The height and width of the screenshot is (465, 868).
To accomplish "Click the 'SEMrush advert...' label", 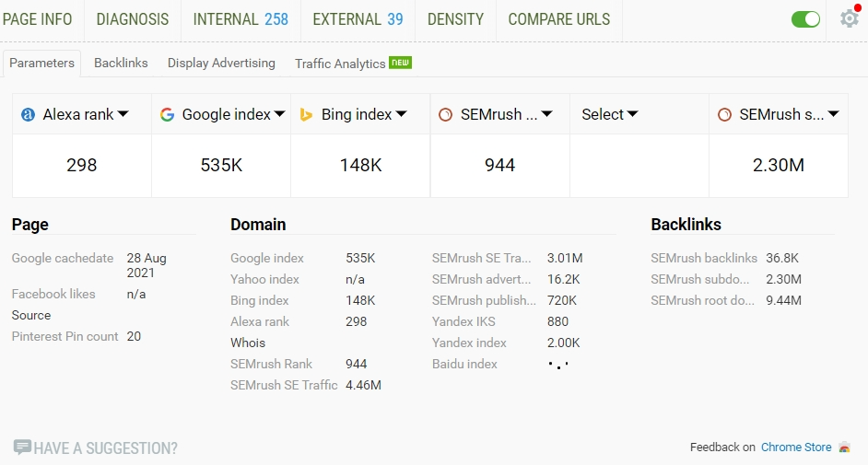I will pyautogui.click(x=481, y=279).
